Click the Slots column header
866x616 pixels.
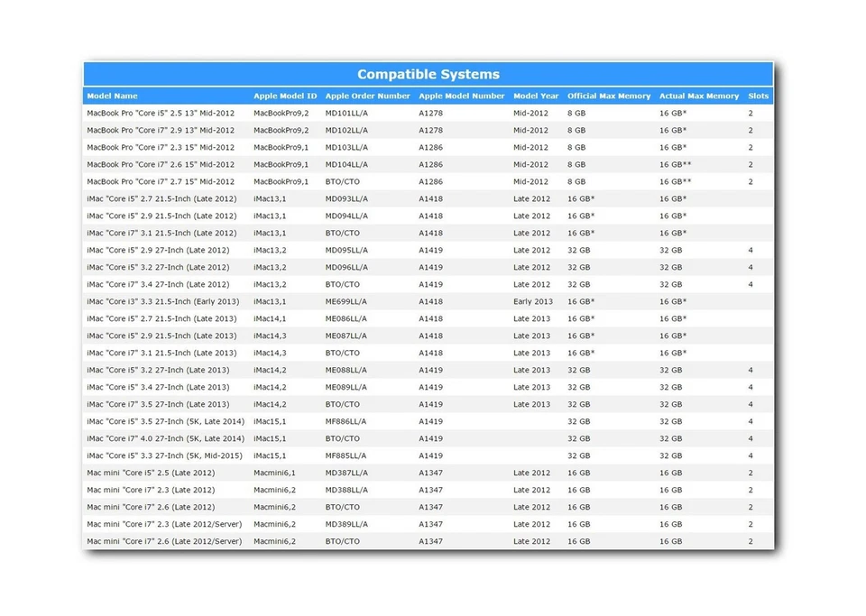click(x=758, y=96)
